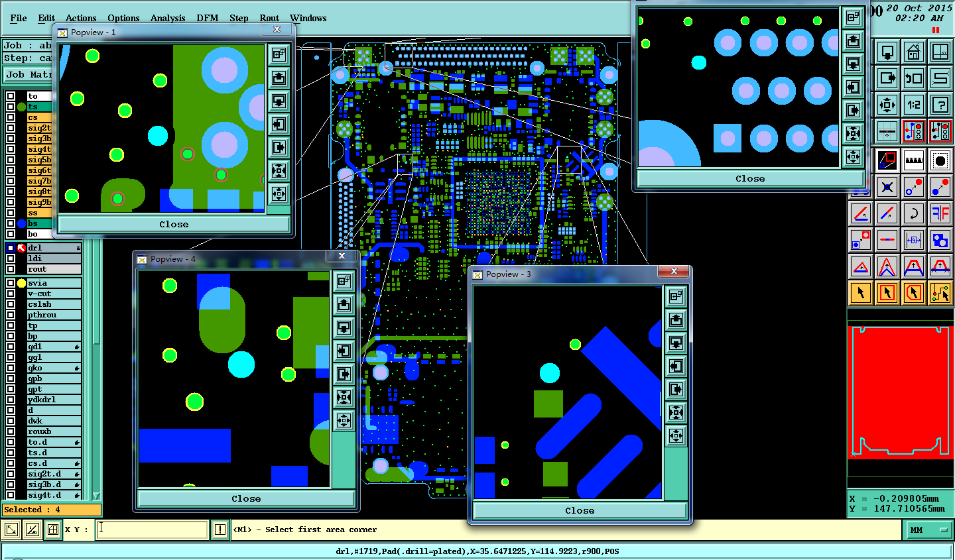Click the mirror F icon
Image resolution: width=955 pixels, height=560 pixels.
pyautogui.click(x=940, y=213)
